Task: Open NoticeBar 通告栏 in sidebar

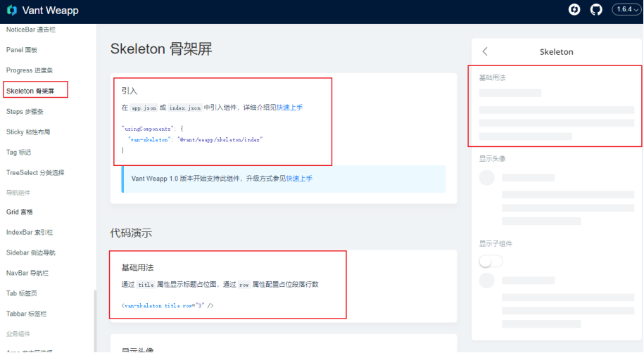Action: tap(31, 30)
